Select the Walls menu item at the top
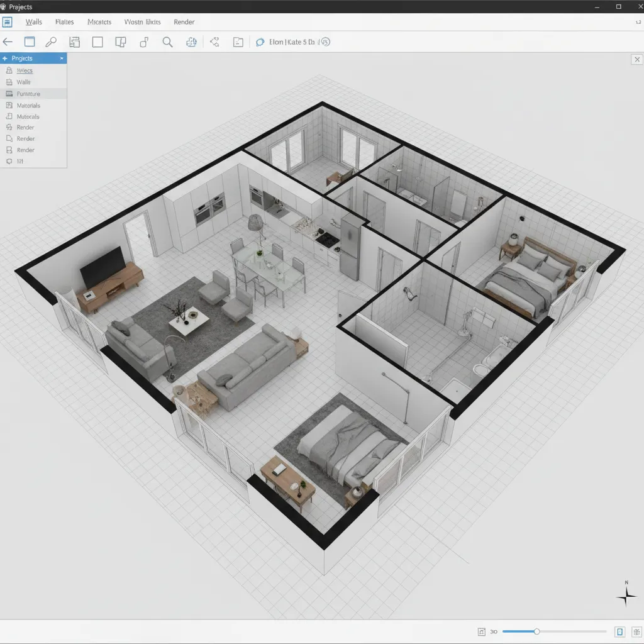 click(x=33, y=21)
